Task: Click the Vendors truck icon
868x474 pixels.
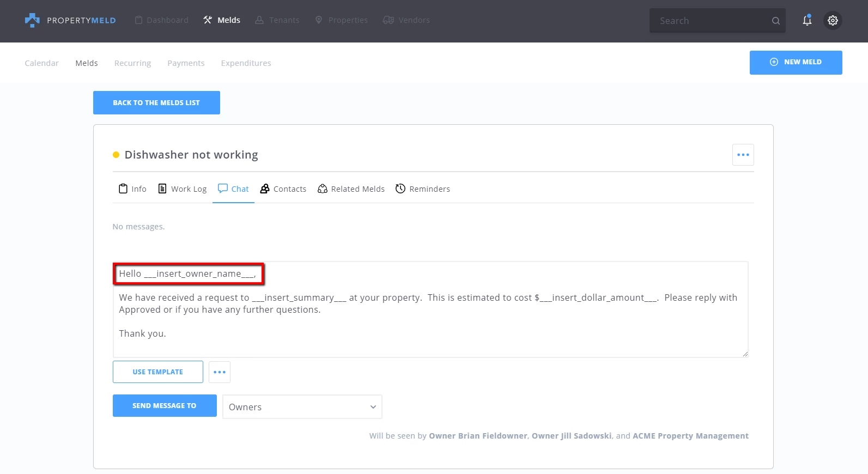Action: pos(388,20)
